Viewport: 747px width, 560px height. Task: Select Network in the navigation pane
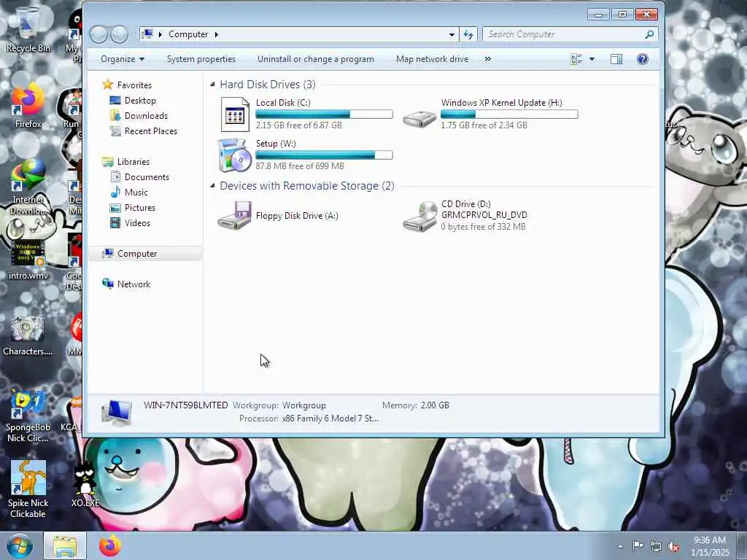(x=133, y=284)
